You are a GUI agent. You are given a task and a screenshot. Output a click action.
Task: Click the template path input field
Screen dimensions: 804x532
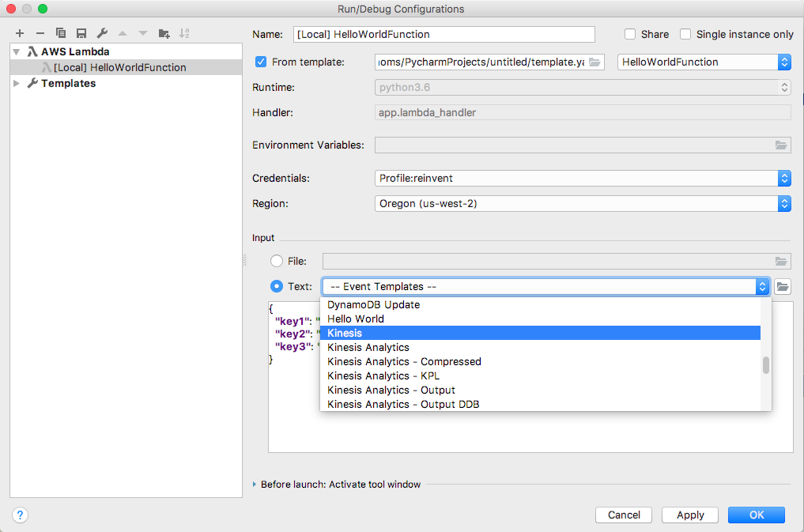[481, 62]
